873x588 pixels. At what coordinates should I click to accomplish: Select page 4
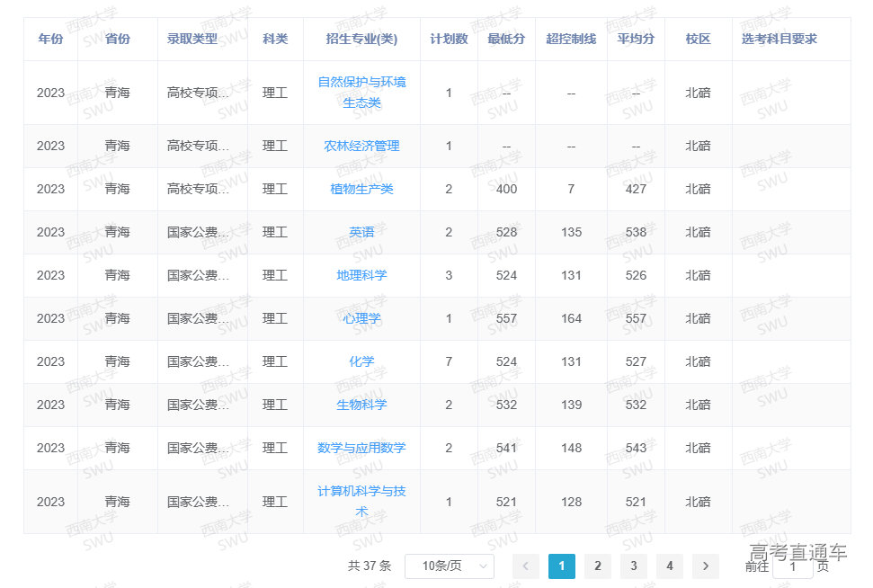[x=670, y=566]
